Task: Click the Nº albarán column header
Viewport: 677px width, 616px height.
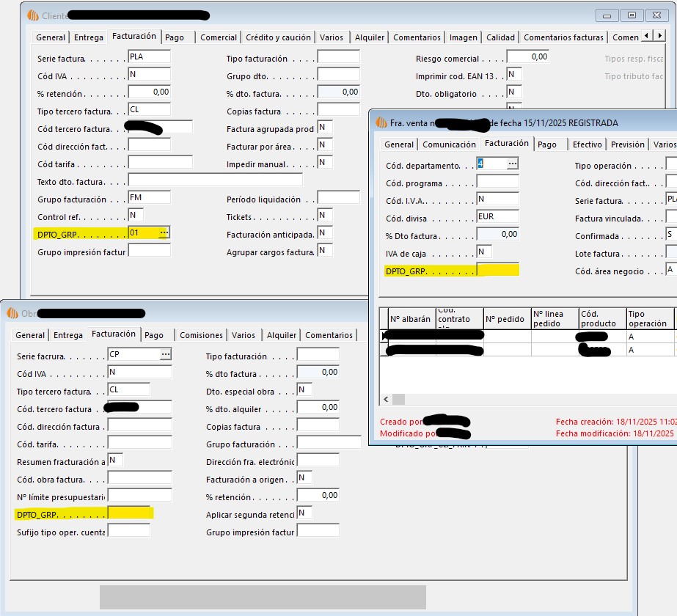Action: pos(411,319)
